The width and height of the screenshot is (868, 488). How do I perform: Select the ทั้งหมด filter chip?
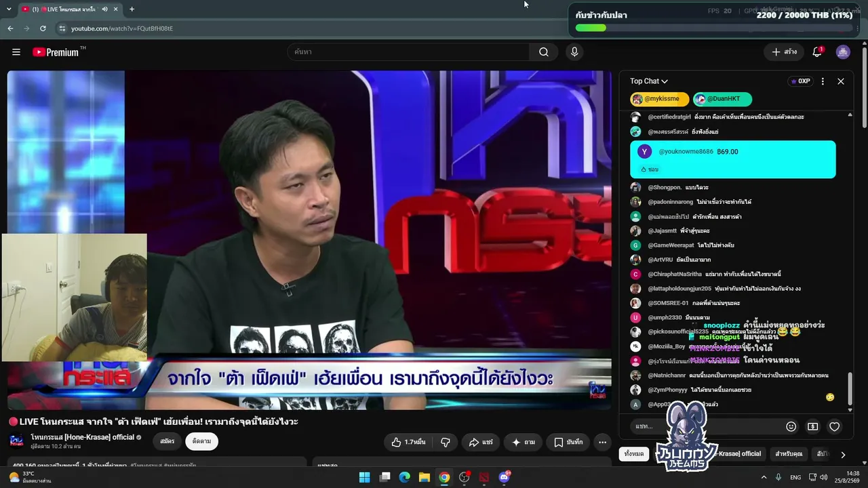(634, 454)
